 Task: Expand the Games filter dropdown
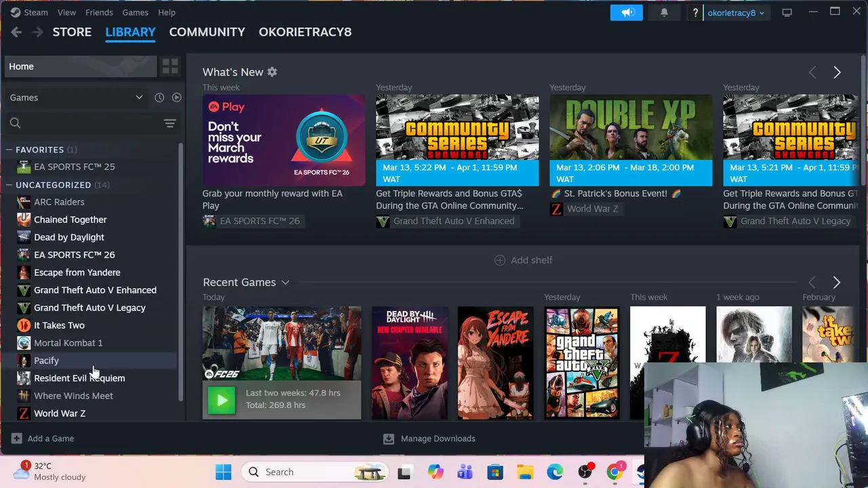[76, 98]
